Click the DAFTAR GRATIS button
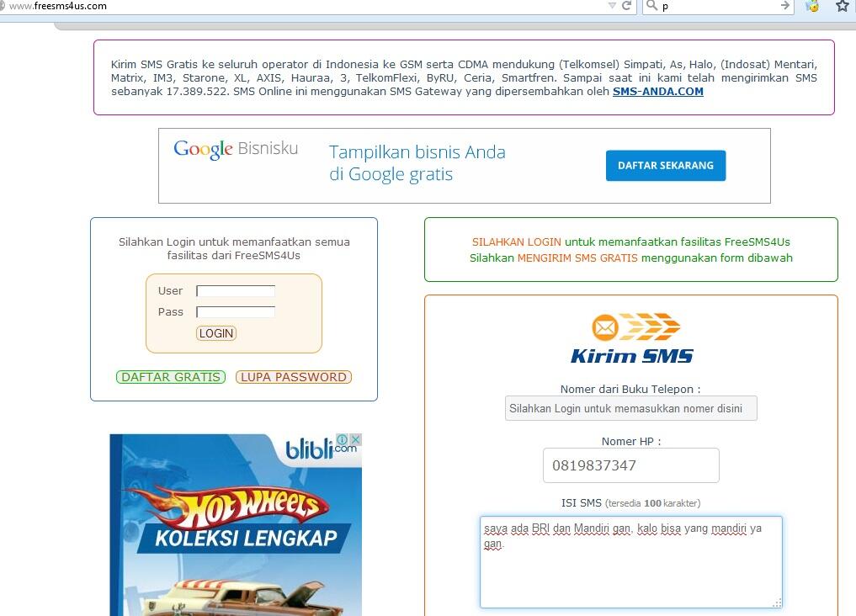 [171, 377]
